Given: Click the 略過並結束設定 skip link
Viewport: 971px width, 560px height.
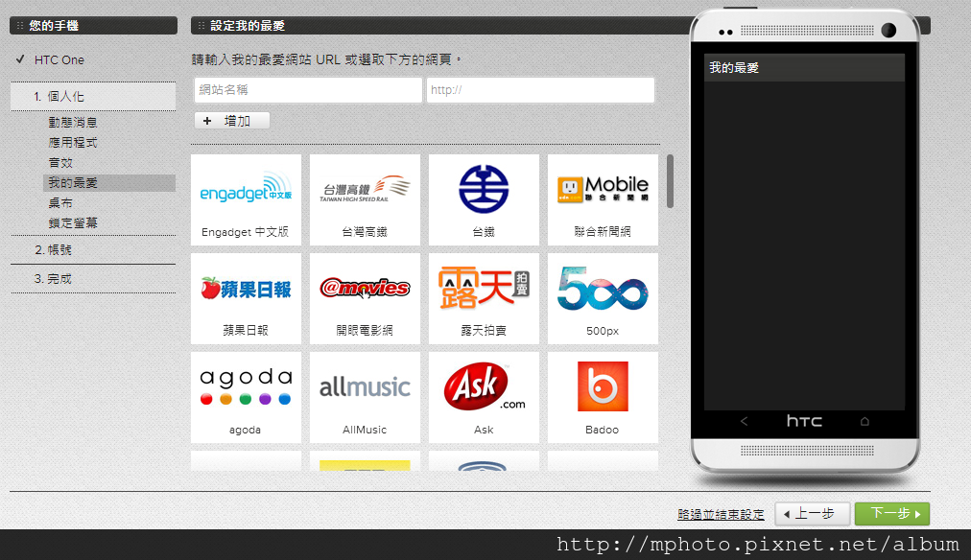Looking at the screenshot, I should pos(721,514).
